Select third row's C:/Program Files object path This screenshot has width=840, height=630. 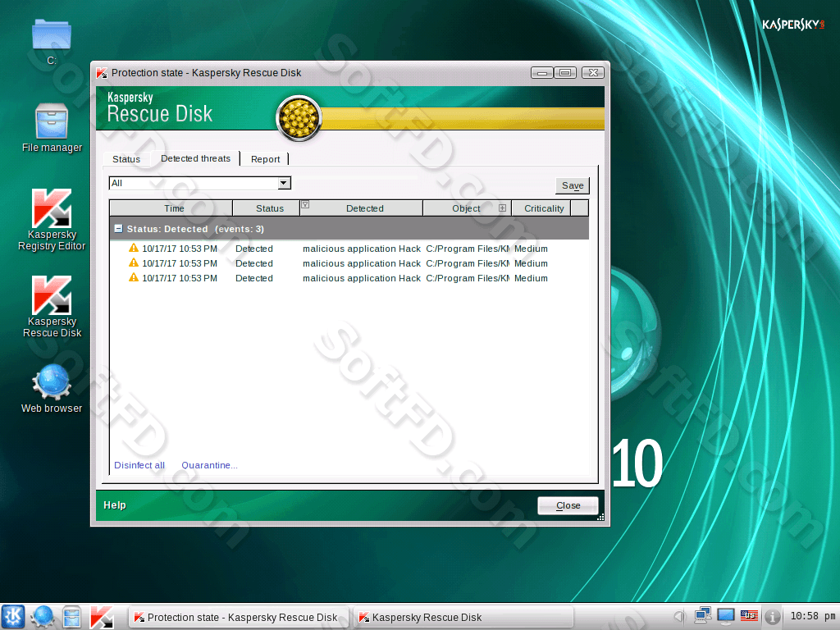(467, 278)
